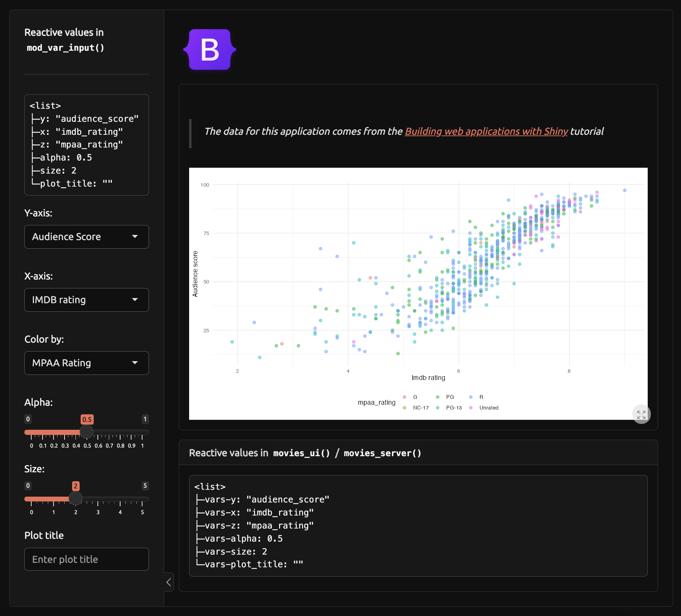Expand the plot to full screen
The height and width of the screenshot is (616, 681).
click(x=641, y=414)
